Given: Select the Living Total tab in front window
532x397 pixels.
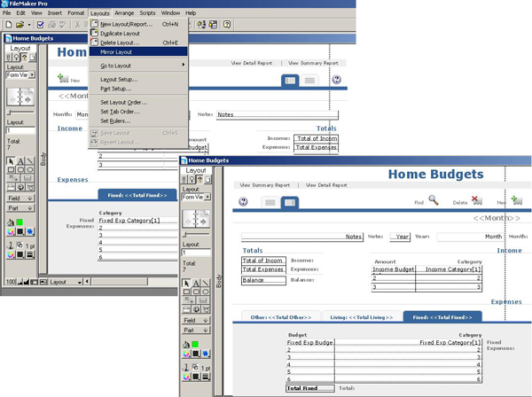Looking at the screenshot, I should [x=362, y=317].
